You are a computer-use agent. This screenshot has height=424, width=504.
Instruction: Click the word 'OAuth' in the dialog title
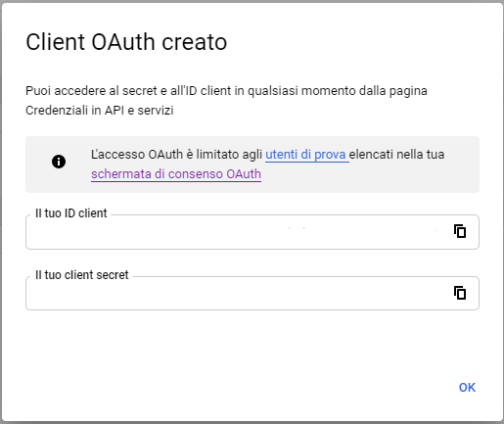(x=123, y=42)
